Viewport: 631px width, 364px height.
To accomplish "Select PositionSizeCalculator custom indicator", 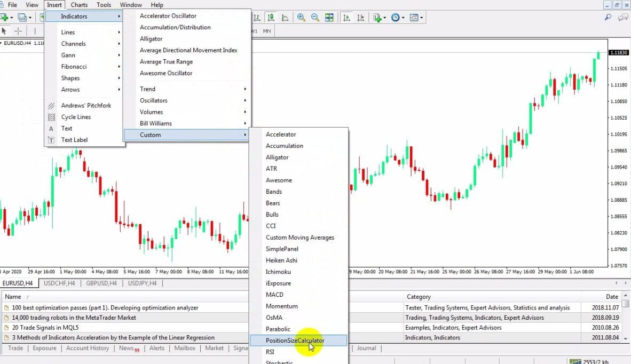I will click(295, 341).
